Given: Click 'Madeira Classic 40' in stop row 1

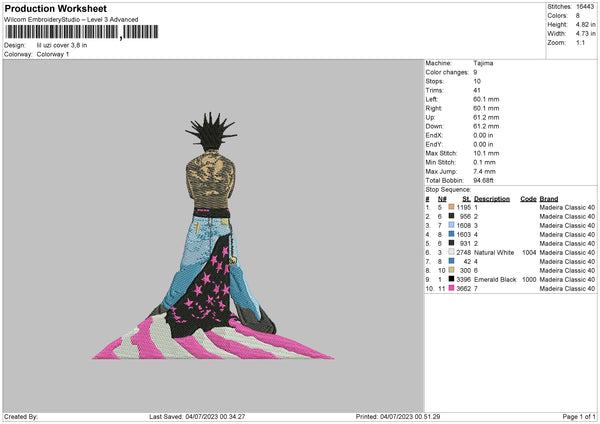Looking at the screenshot, I should [567, 207].
